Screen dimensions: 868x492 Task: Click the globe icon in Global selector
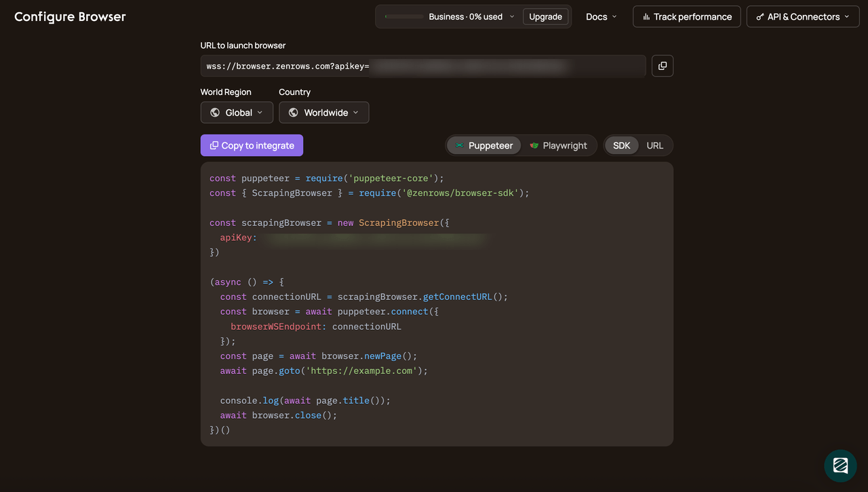215,113
